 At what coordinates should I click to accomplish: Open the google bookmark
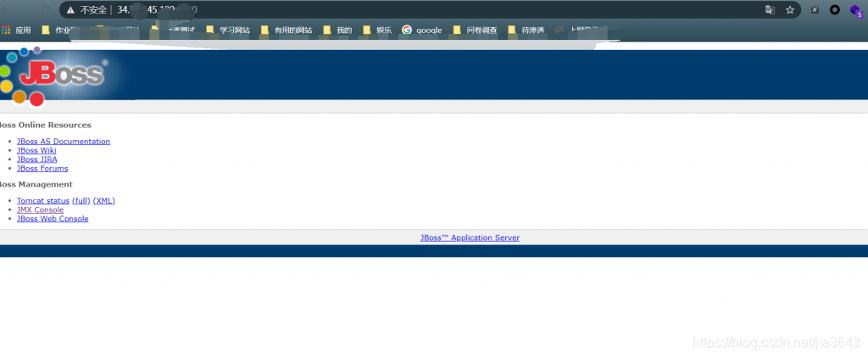pyautogui.click(x=422, y=31)
